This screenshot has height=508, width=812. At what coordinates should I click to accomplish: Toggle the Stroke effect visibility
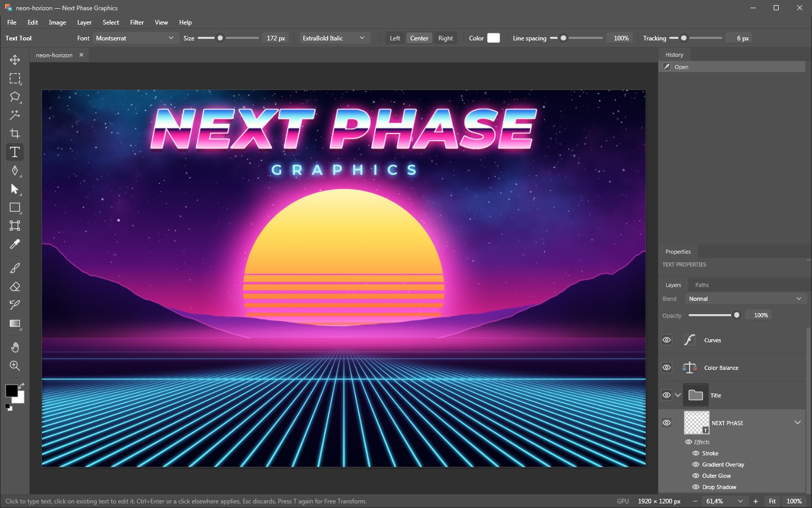coord(696,453)
